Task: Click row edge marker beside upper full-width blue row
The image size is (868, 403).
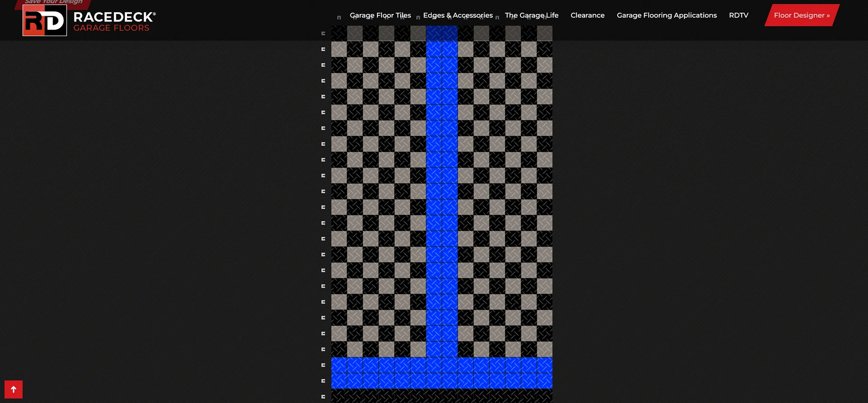Action: (323, 365)
